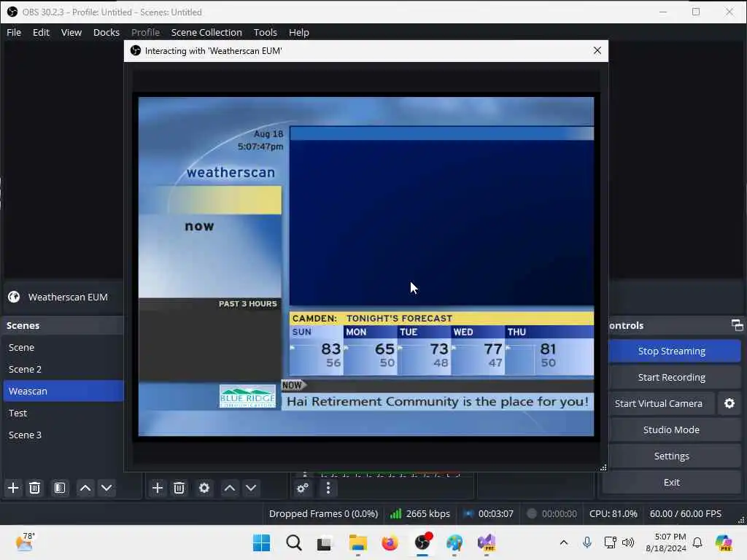The width and height of the screenshot is (747, 560).
Task: Click the 60.00 / 60.00 FPS status text
Action: tap(685, 514)
